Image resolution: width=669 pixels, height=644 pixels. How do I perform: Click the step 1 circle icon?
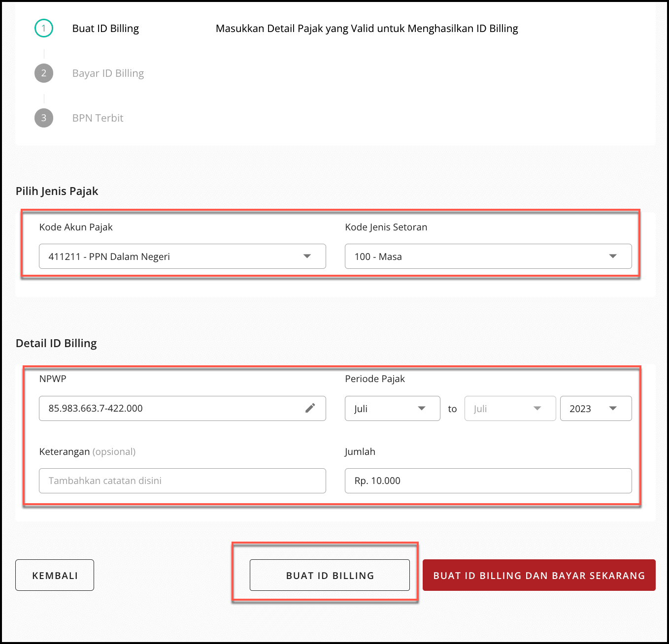click(x=44, y=28)
